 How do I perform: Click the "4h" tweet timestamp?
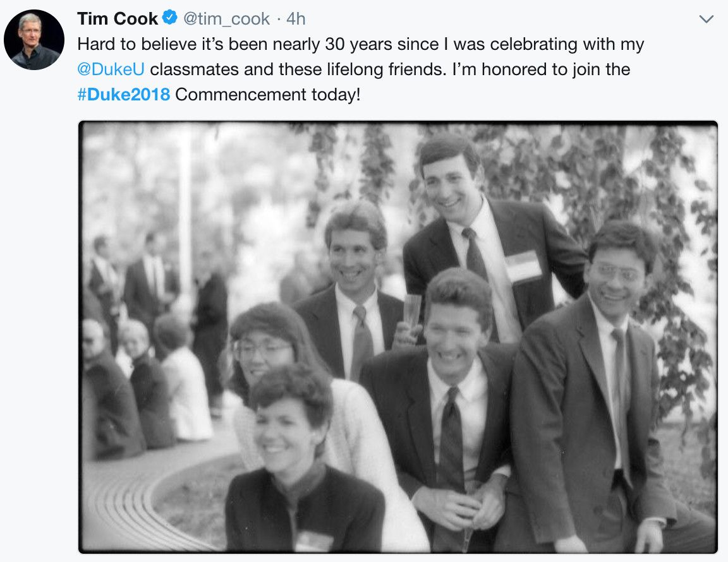296,19
